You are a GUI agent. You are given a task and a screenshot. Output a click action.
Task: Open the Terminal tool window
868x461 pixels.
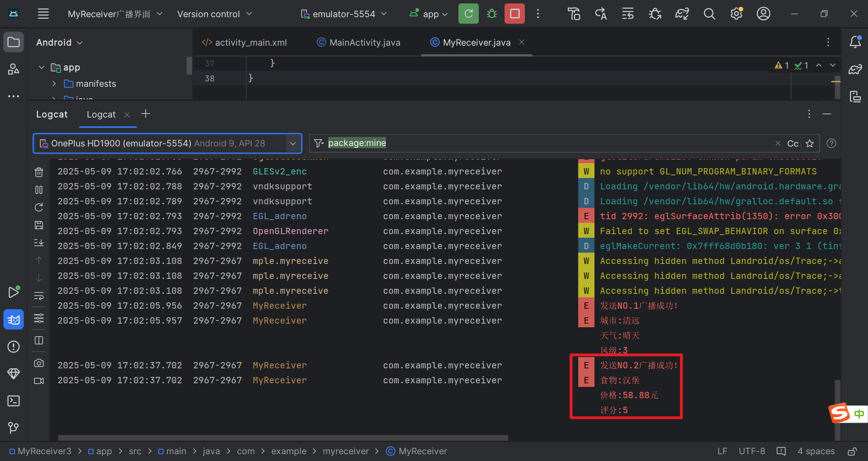click(x=14, y=400)
